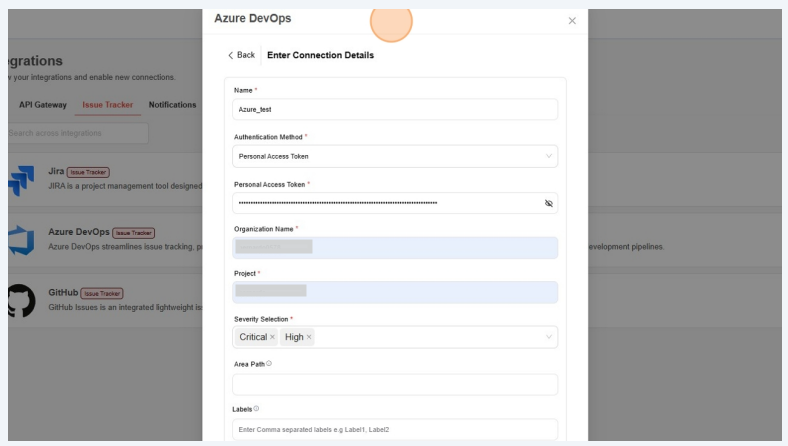Close the Azure DevOps dialog
The height and width of the screenshot is (446, 788).
click(x=572, y=21)
